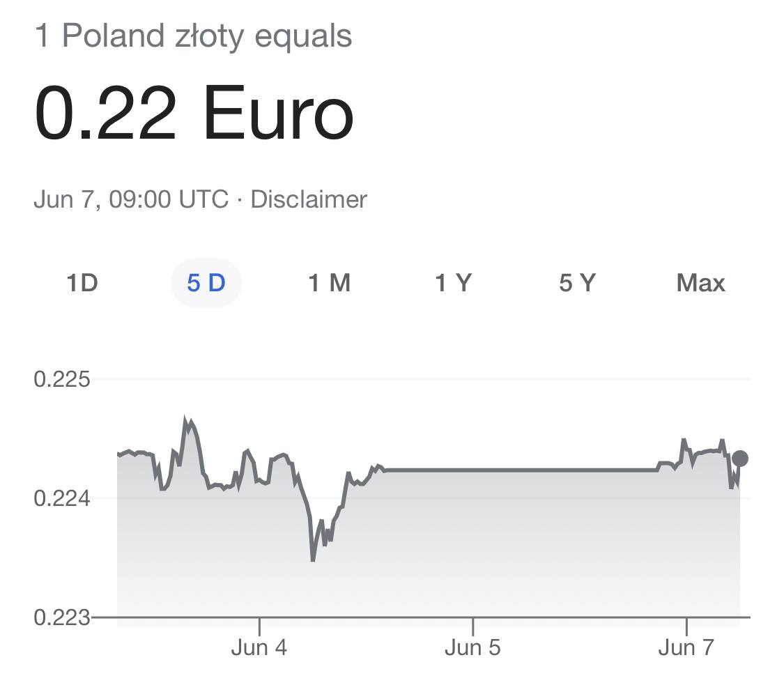The width and height of the screenshot is (784, 692).
Task: Click the Jun 5 axis marker
Action: tap(472, 647)
